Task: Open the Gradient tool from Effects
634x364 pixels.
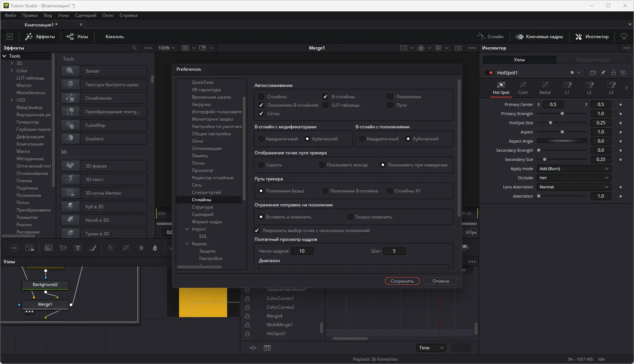Action: coord(104,139)
